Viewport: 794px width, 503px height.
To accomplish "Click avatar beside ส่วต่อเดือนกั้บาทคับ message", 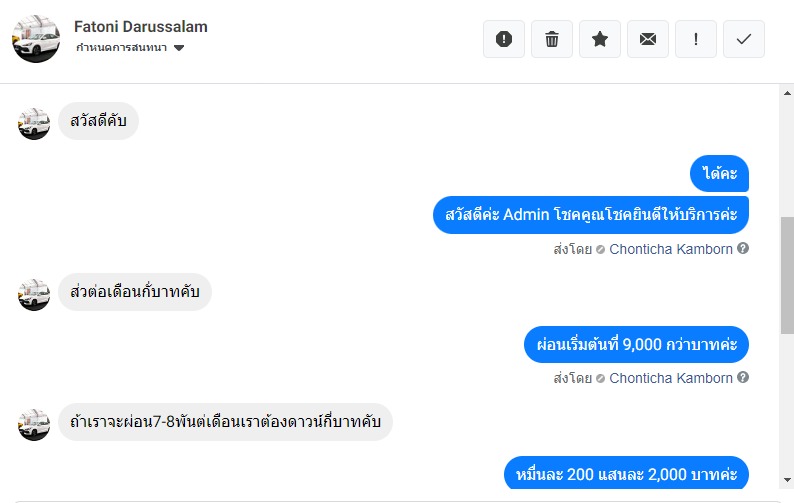I will click(x=34, y=293).
